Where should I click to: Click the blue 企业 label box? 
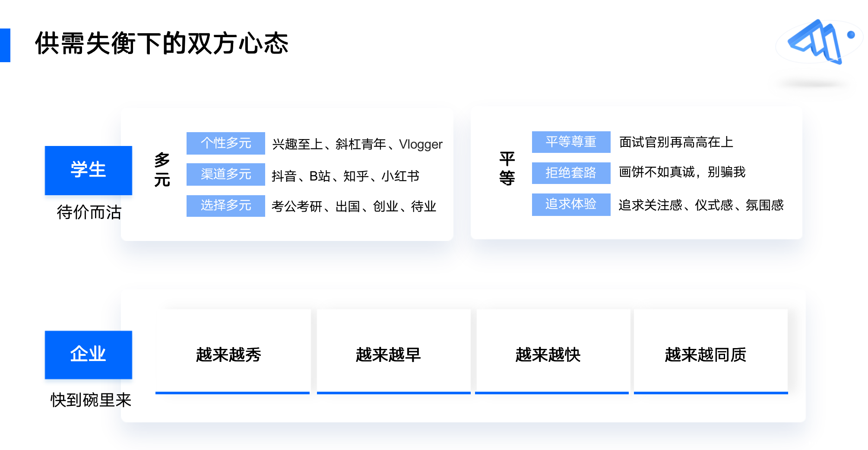[89, 355]
